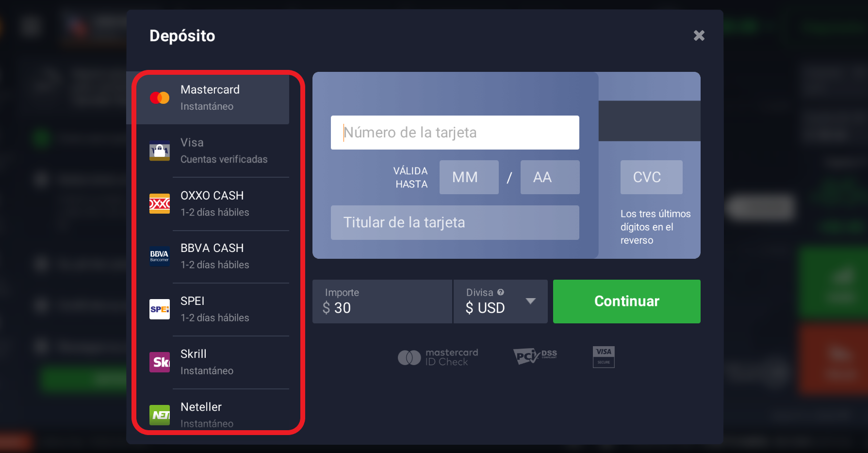Click the BBVA Bancomer logo icon

coord(160,256)
